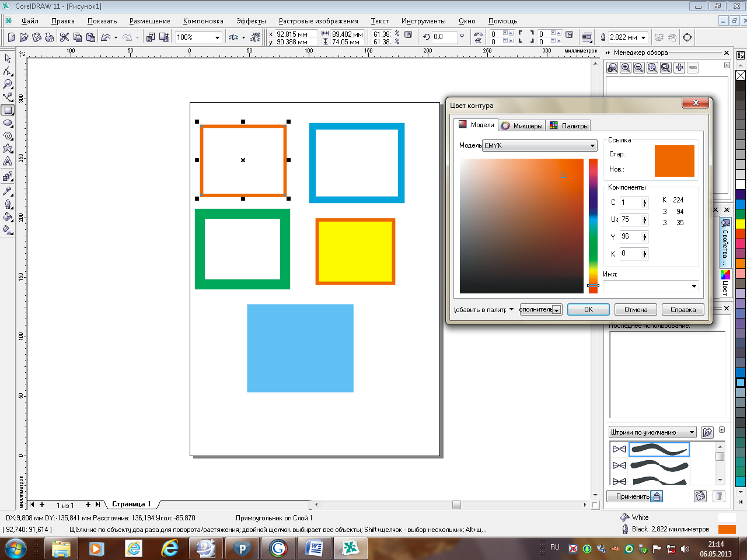This screenshot has height=560, width=747.
Task: Select the Shape edit tool
Action: [8, 71]
